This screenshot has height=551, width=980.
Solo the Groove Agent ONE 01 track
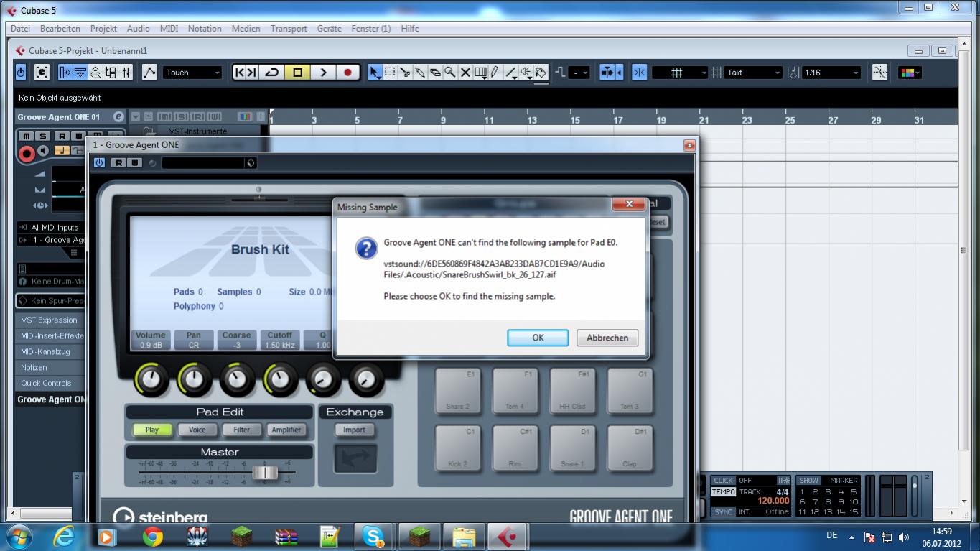[42, 136]
